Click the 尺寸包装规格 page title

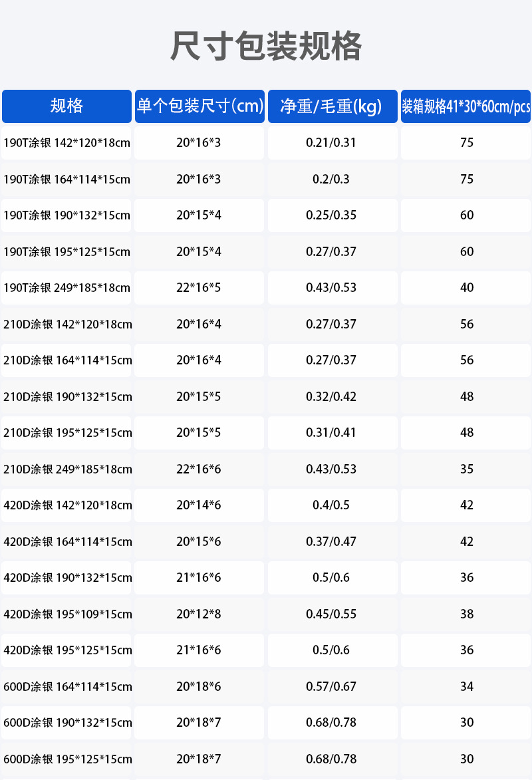pyautogui.click(x=266, y=47)
